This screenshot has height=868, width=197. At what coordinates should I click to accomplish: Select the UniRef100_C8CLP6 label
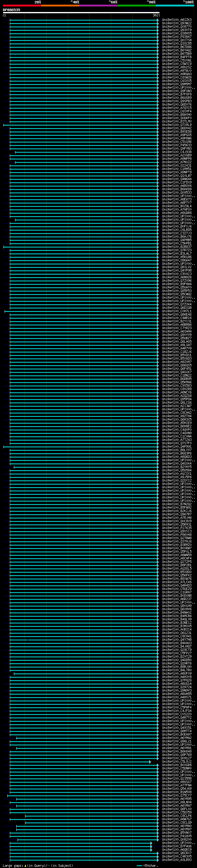pos(177,816)
